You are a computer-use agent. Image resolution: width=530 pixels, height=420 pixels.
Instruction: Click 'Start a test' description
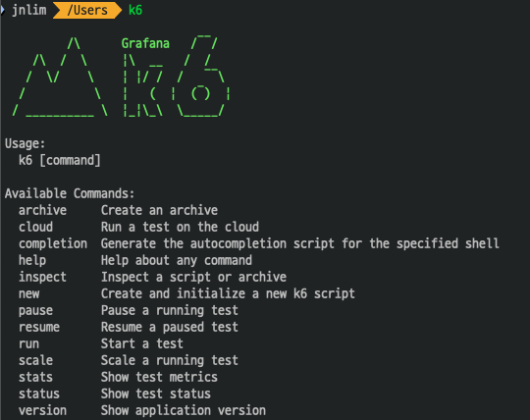pos(142,343)
